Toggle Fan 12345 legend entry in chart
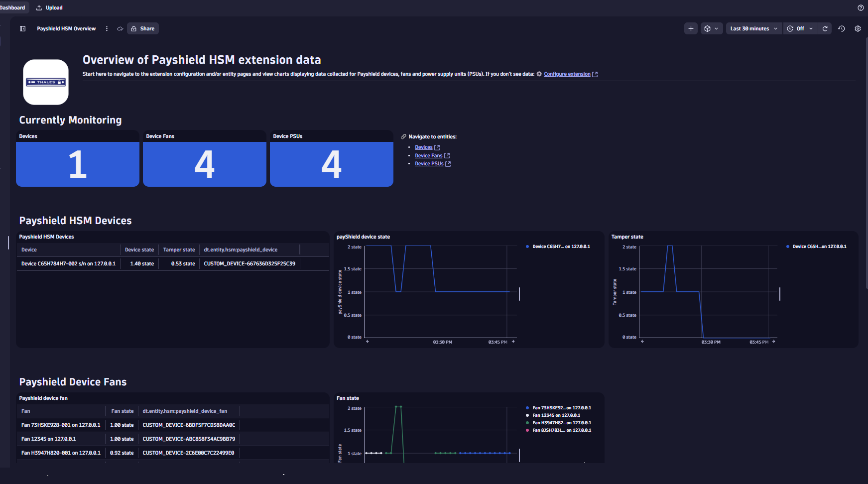The image size is (868, 484). coord(553,415)
